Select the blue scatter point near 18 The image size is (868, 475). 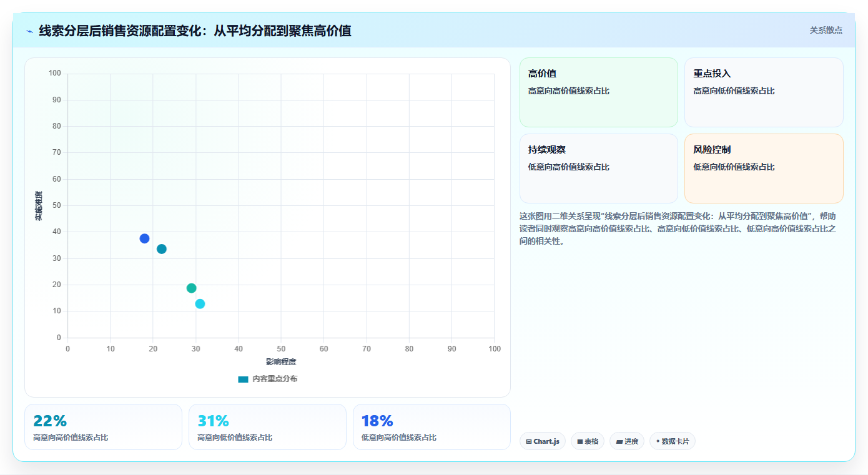click(x=144, y=238)
